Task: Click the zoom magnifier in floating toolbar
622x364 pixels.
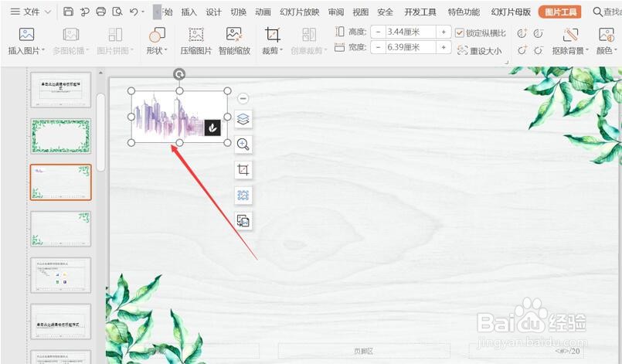Action: [243, 144]
